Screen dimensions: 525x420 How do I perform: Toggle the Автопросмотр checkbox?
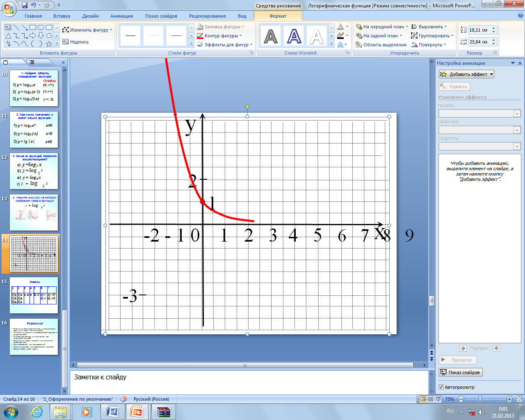click(x=441, y=387)
